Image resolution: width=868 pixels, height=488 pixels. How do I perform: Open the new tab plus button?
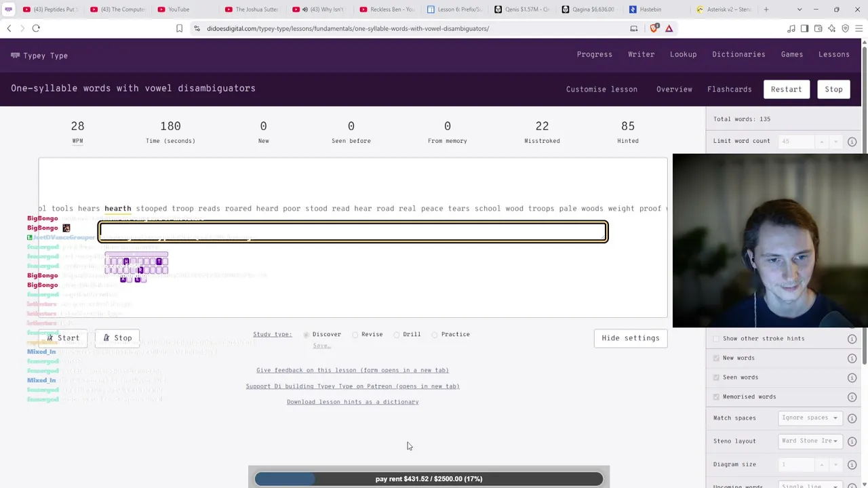click(x=766, y=9)
